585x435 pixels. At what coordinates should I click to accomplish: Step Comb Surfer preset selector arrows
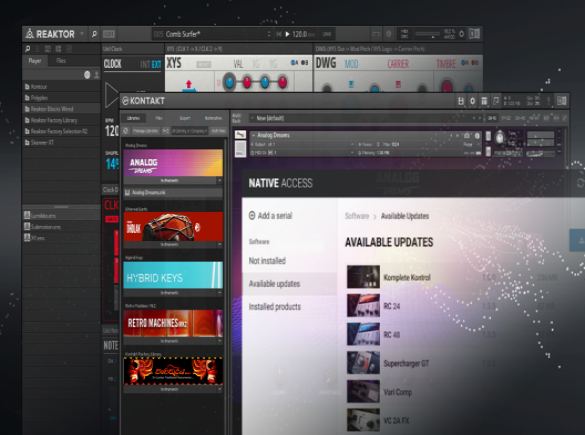tap(269, 34)
